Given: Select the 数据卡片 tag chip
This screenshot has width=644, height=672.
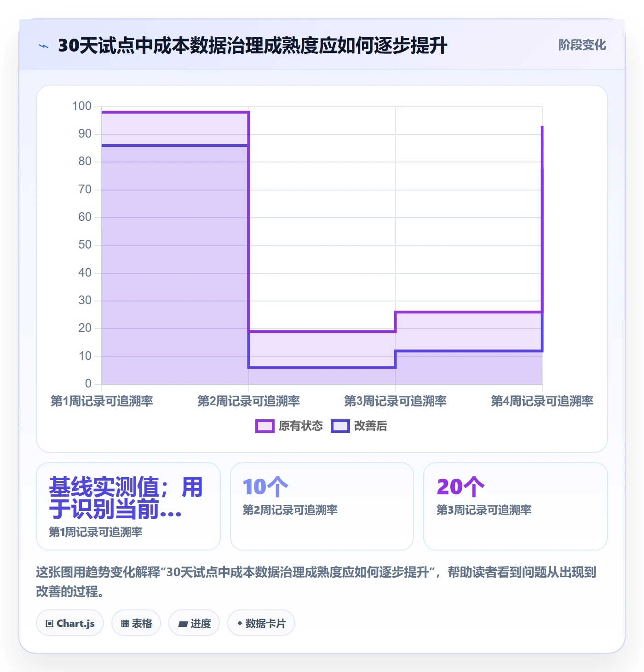Looking at the screenshot, I should (261, 623).
